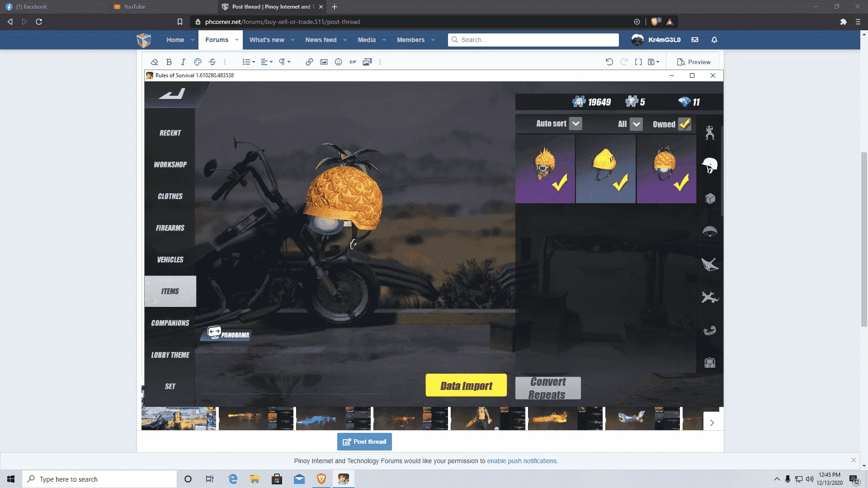This screenshot has height=488, width=868.
Task: Click the PHCorner site logo
Action: click(x=144, y=40)
